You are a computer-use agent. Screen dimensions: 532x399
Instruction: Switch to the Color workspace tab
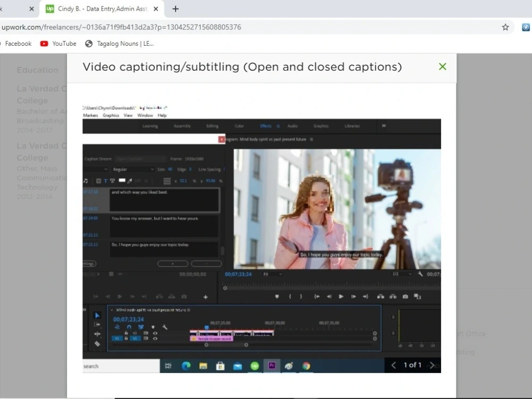239,126
